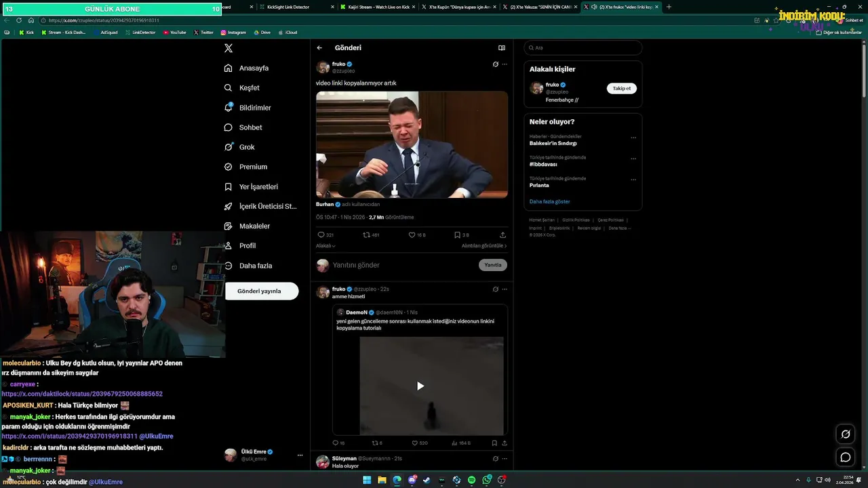
Task: Open the #ibbdavası trend
Action: click(x=543, y=165)
